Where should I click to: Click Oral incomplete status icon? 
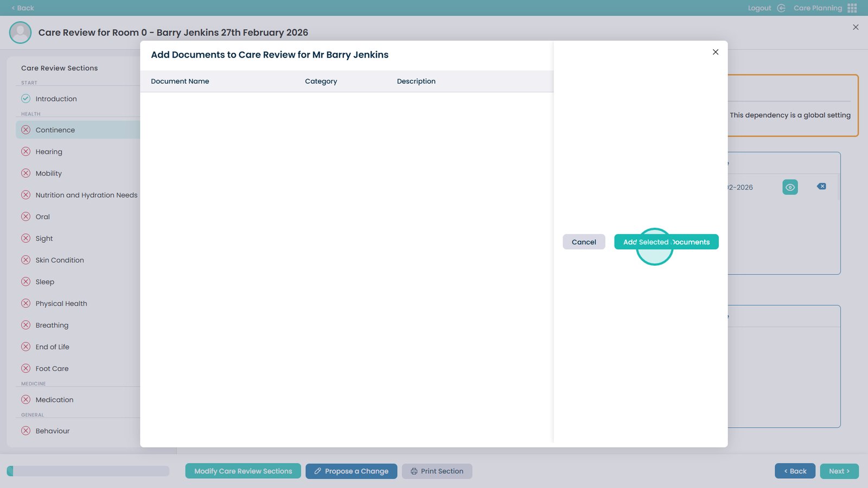[25, 217]
